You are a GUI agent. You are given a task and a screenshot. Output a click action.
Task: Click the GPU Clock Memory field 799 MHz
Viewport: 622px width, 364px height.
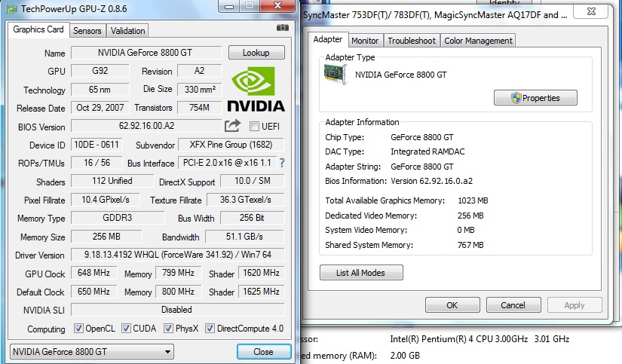pos(178,273)
